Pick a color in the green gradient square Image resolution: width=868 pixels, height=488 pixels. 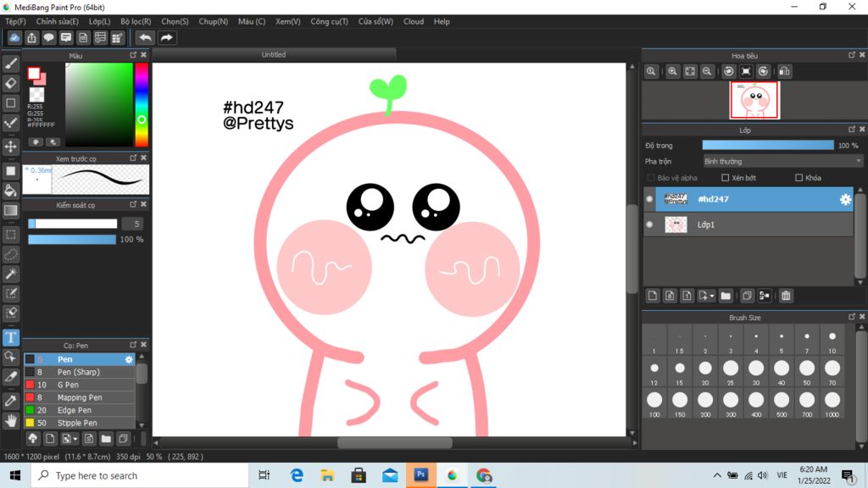99,104
